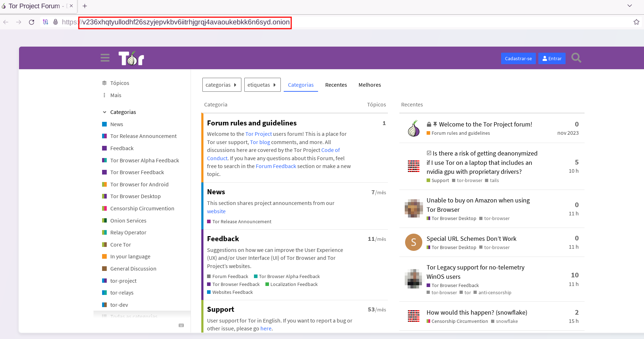Viewport: 644px width, 339px height.
Task: Open the etiquetas dropdown filter
Action: (x=262, y=85)
